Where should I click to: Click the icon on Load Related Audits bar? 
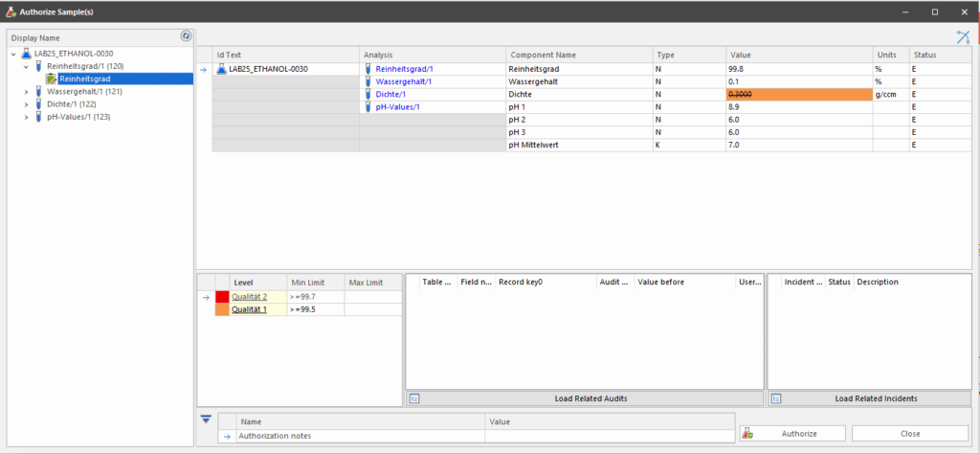pos(413,398)
